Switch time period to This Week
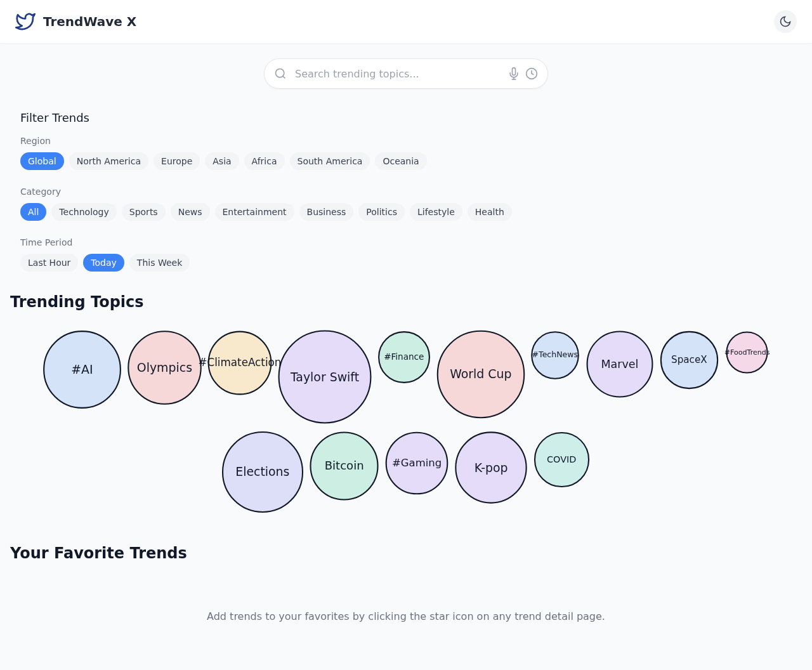The image size is (812, 670). [159, 262]
